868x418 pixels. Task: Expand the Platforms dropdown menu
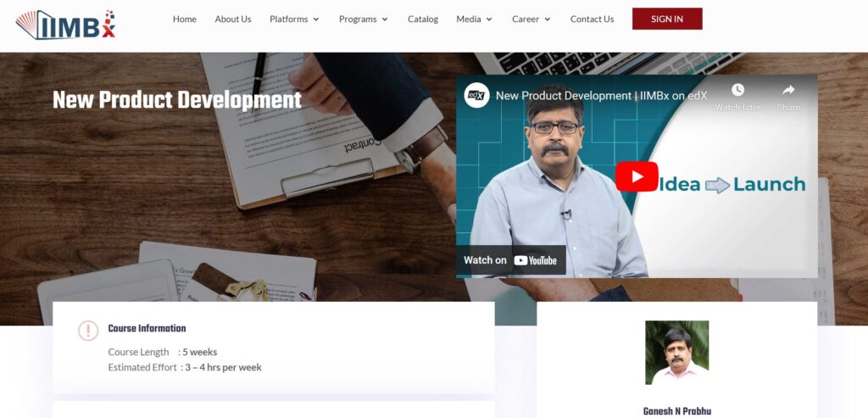(294, 19)
